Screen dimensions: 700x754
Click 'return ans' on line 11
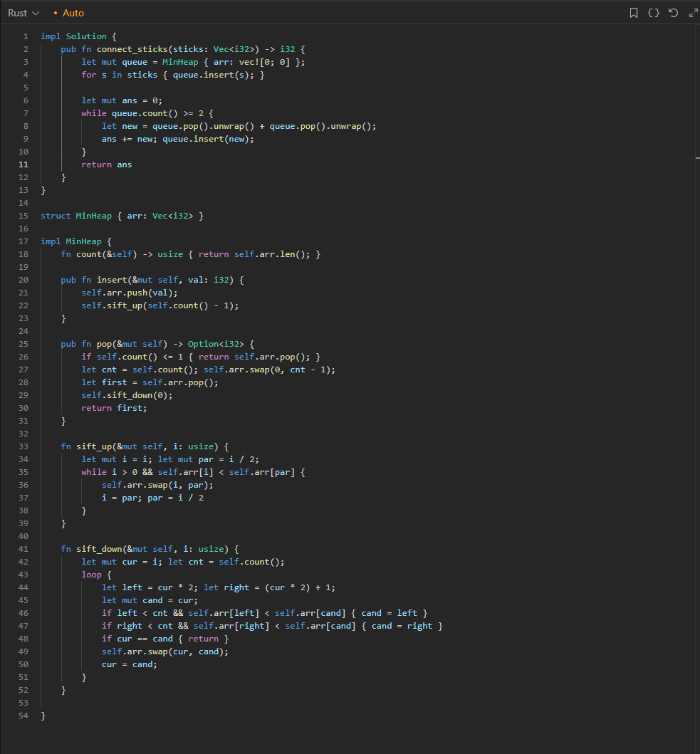(x=107, y=164)
